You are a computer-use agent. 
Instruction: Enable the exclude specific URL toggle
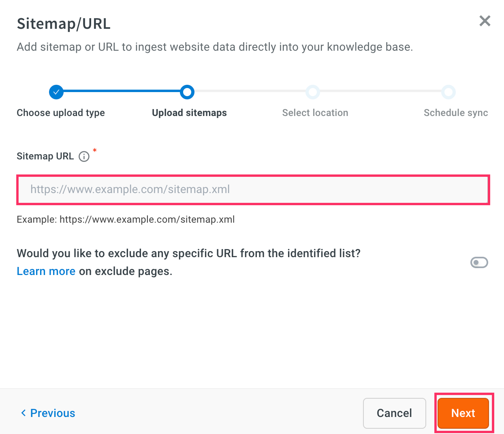tap(479, 262)
